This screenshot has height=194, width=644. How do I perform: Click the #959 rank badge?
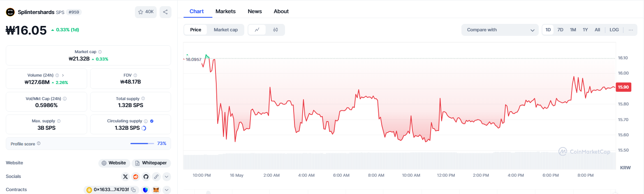coord(74,12)
